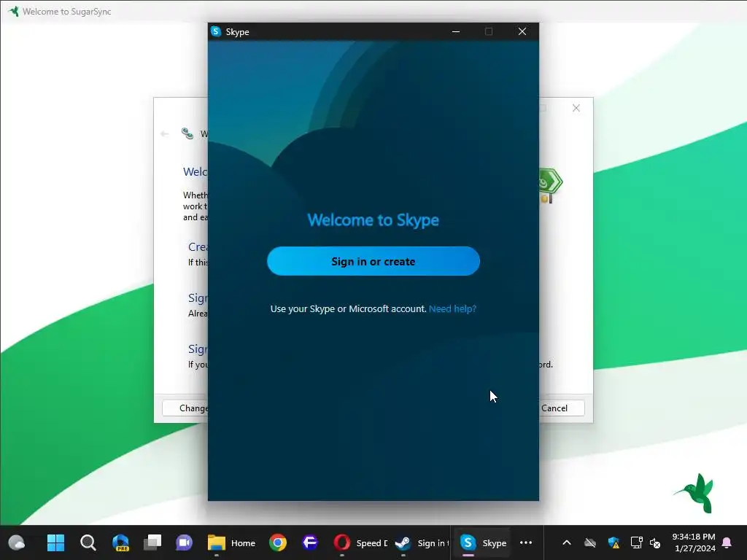Click the Sign in or create button

373,261
